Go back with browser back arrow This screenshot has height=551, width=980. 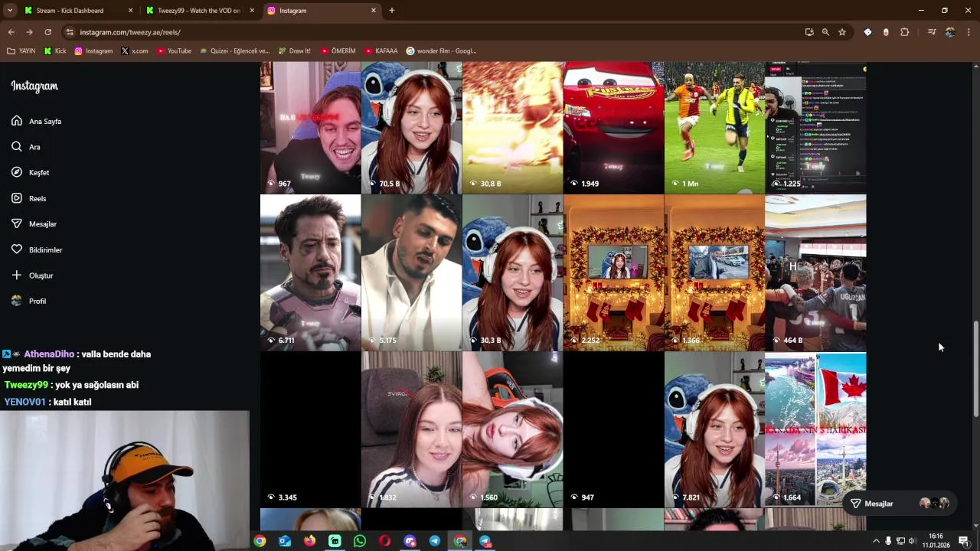[x=11, y=32]
